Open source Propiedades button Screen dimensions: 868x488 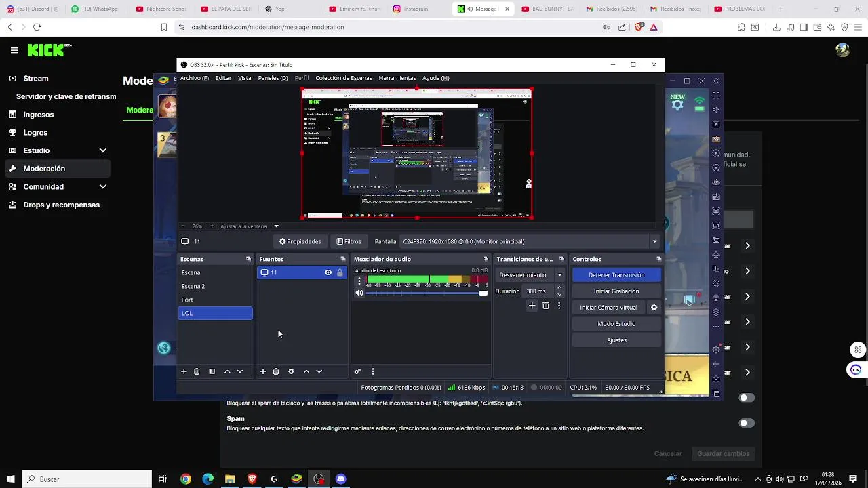(300, 241)
